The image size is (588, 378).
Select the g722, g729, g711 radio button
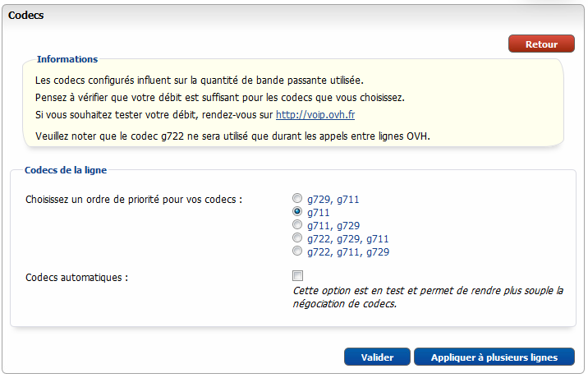click(x=297, y=238)
